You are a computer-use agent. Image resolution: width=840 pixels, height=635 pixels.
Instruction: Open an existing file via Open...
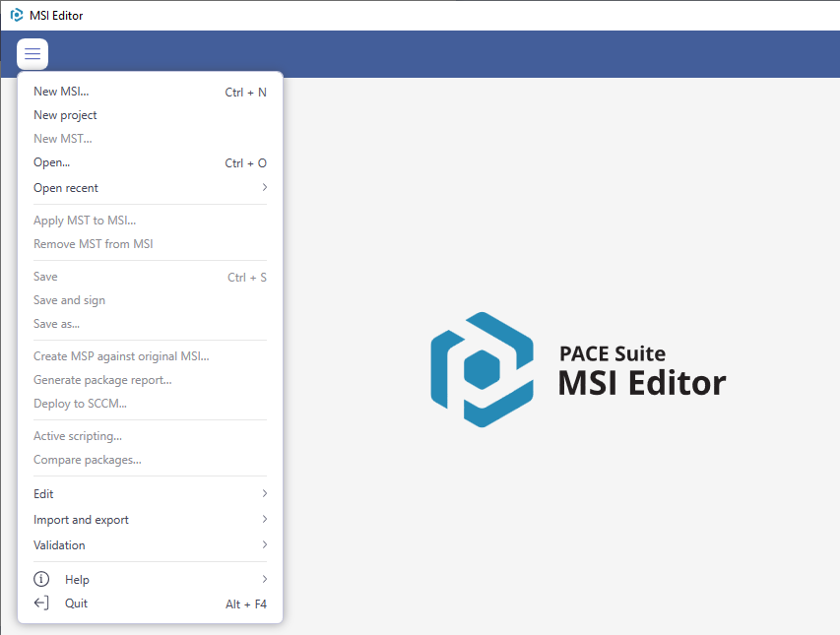pos(150,162)
